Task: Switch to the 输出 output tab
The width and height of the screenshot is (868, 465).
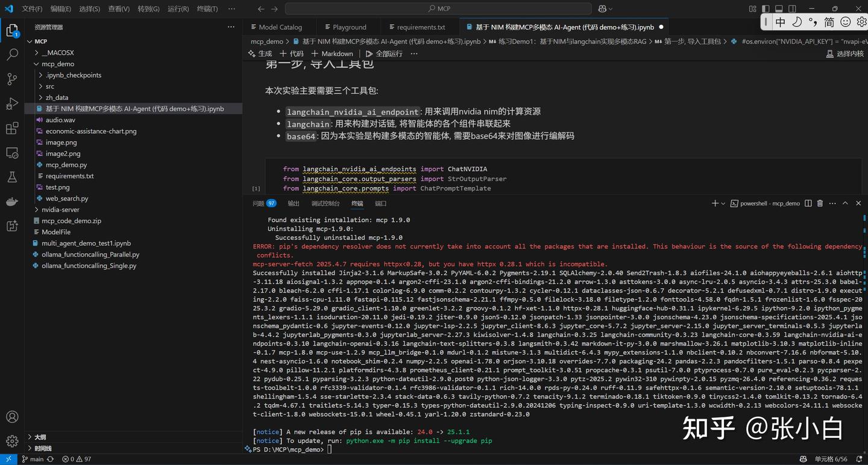Action: pos(294,204)
